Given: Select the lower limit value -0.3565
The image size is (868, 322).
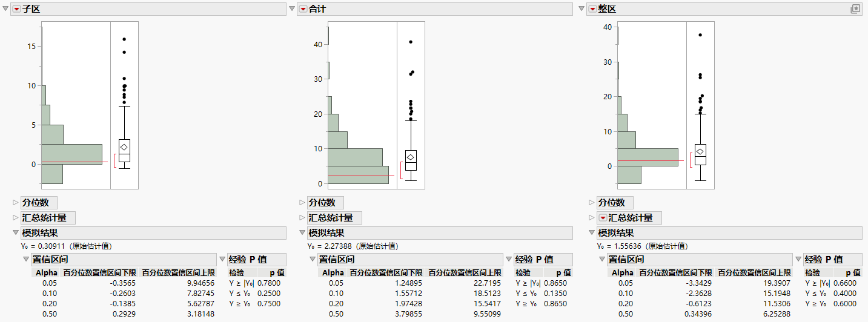Looking at the screenshot, I should point(122,283).
